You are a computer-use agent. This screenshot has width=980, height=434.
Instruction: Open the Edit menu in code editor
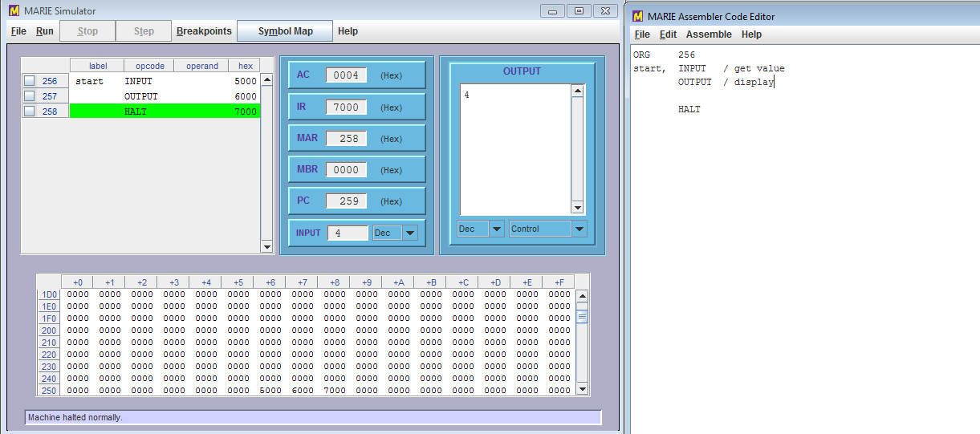(x=668, y=34)
